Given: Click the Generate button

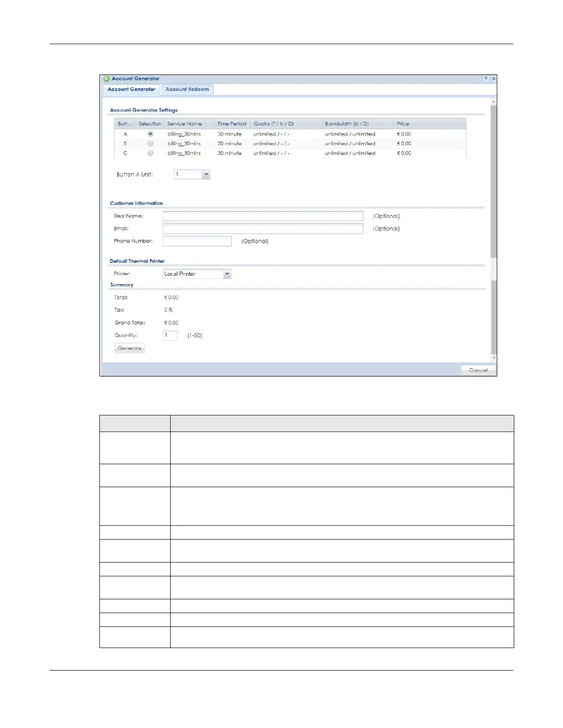Looking at the screenshot, I should (130, 348).
